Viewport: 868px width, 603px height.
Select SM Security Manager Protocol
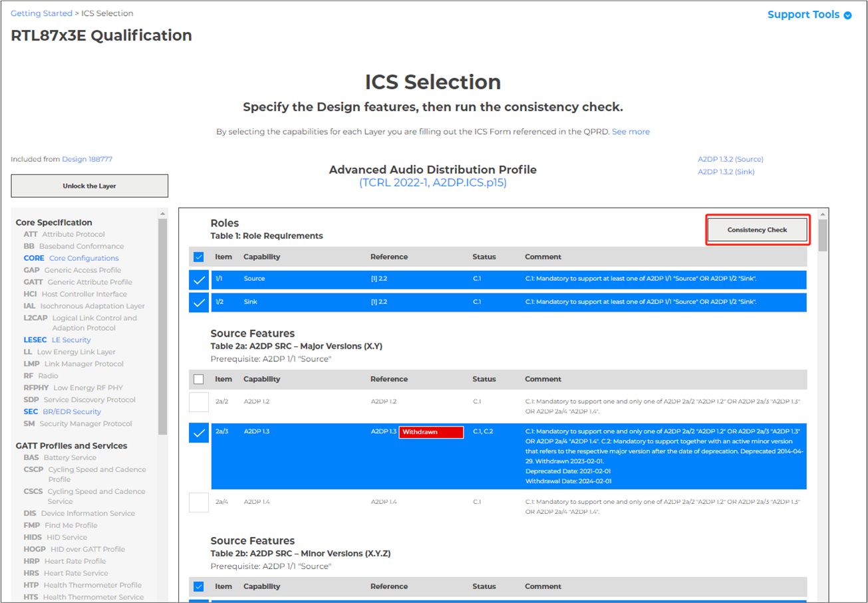[x=77, y=424]
